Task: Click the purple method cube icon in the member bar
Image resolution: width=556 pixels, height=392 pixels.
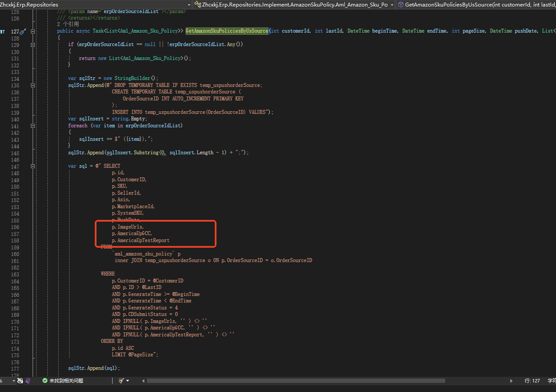Action: 400,4
